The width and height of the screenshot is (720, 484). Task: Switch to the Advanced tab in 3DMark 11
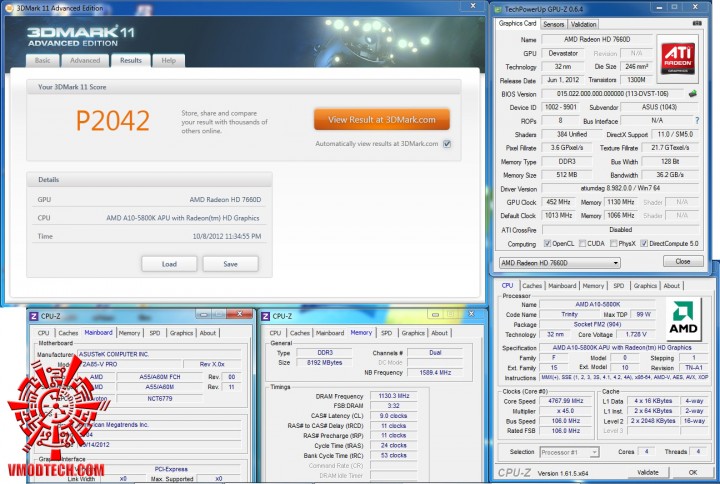click(85, 60)
